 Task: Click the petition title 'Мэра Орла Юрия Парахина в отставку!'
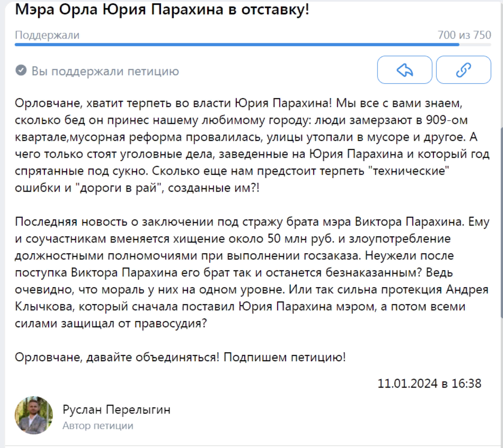coord(162,10)
